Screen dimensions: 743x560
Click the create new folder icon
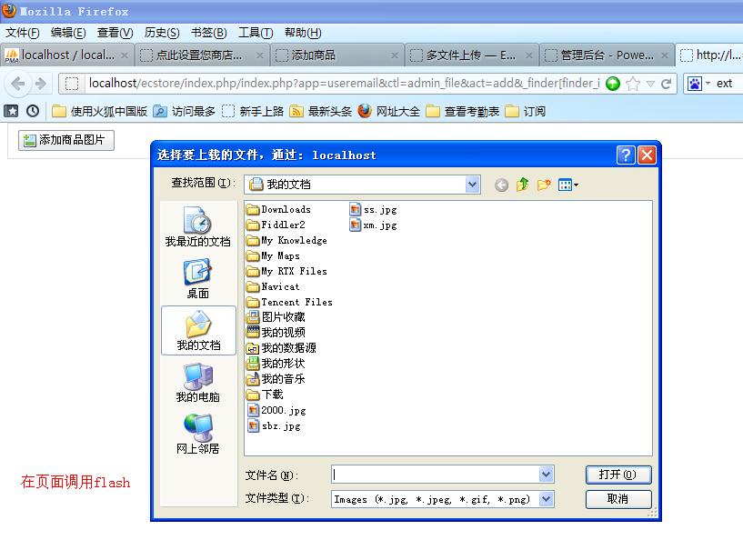544,185
